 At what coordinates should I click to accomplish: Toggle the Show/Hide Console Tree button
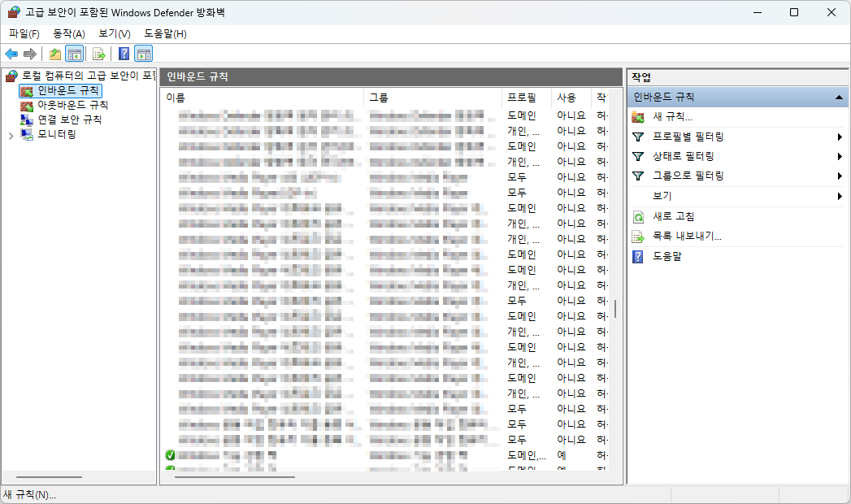point(74,54)
